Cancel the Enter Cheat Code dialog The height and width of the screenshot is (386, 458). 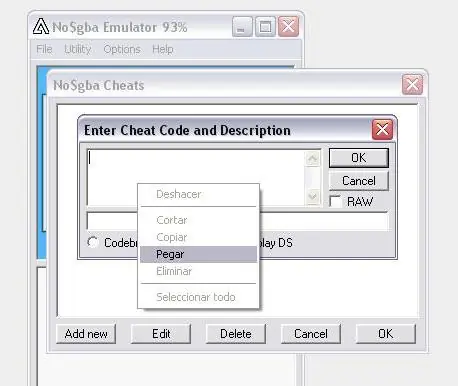[x=359, y=181]
